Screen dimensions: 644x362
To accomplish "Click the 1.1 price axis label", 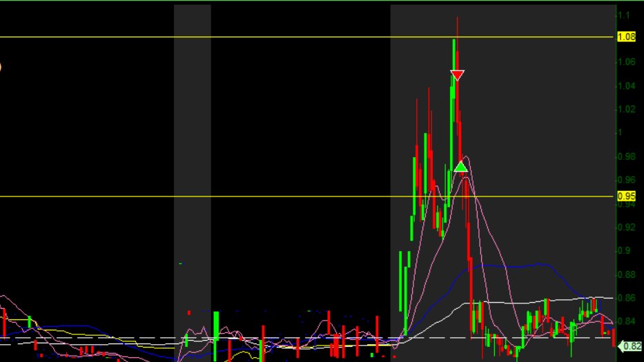I will point(624,16).
